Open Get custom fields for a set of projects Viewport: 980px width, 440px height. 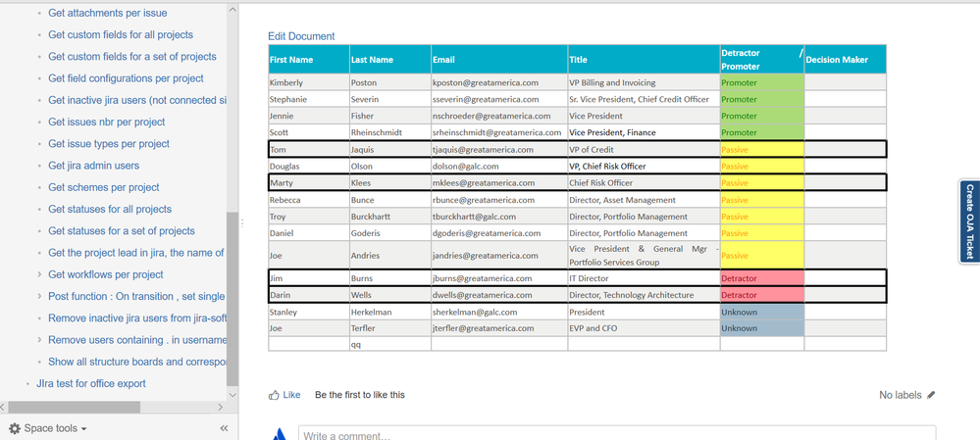[132, 56]
